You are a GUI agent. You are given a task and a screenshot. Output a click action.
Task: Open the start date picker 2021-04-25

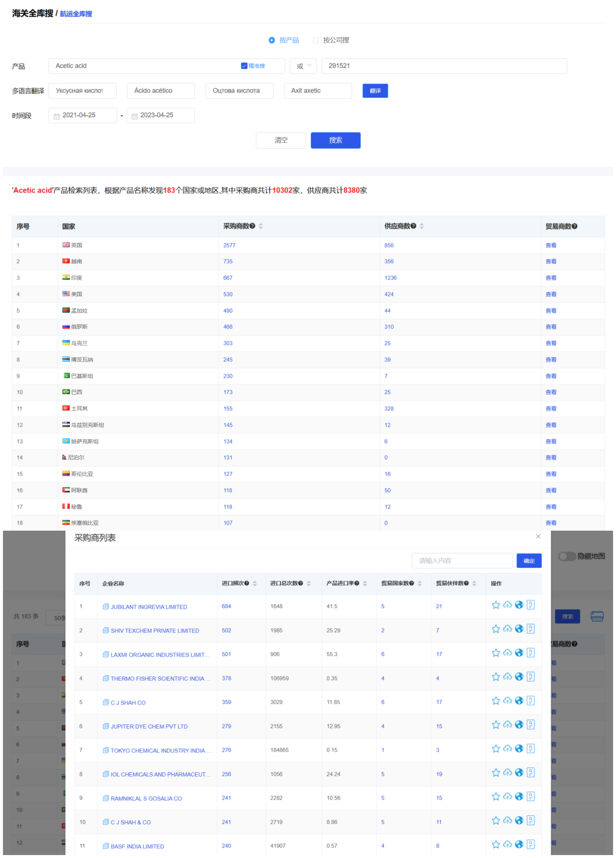point(83,116)
